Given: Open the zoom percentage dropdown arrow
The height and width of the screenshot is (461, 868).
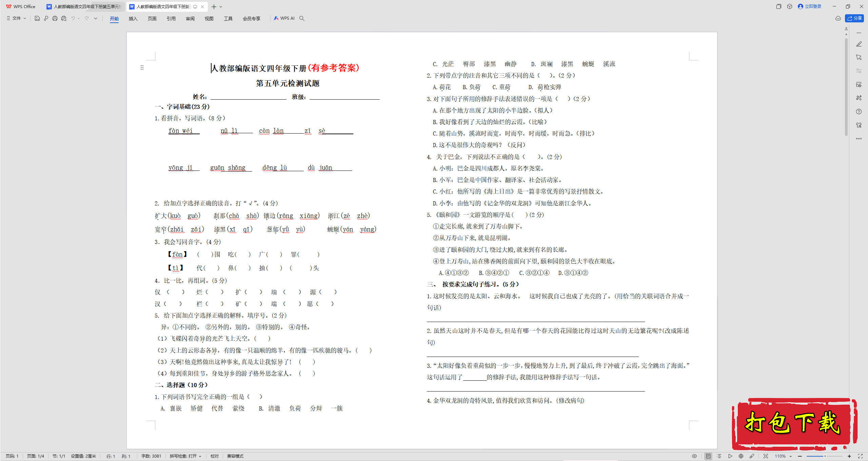Looking at the screenshot, I should [x=791, y=456].
